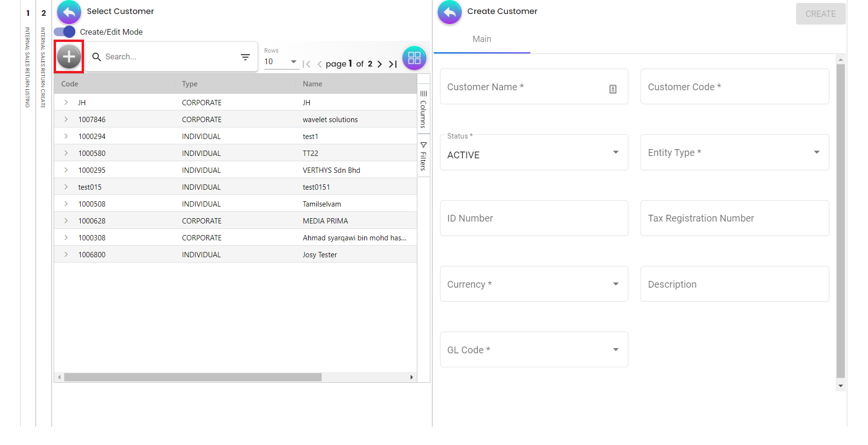Expand the wavelet solutions row
This screenshot has height=445, width=868.
[x=66, y=119]
